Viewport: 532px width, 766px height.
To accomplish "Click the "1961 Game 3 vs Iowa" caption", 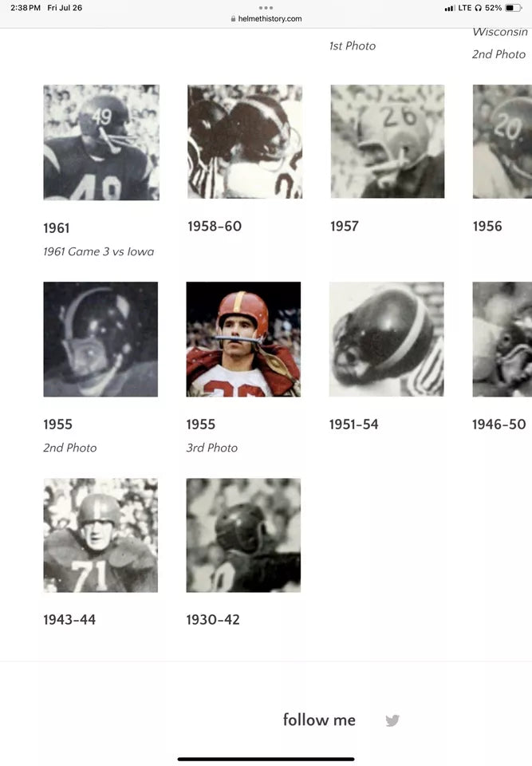I will click(99, 251).
